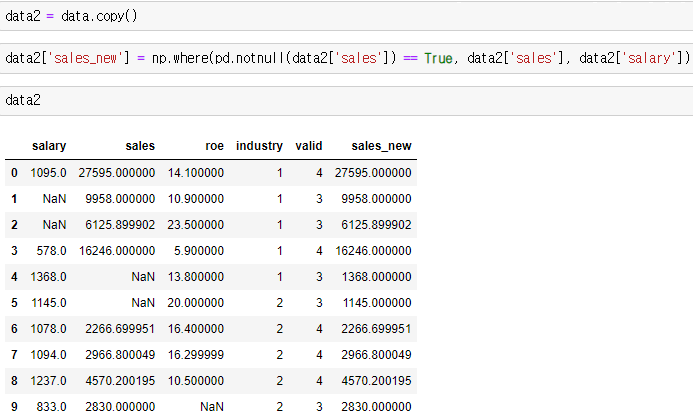The height and width of the screenshot is (418, 693).
Task: Click salary value 1078.0
Action: (48, 329)
